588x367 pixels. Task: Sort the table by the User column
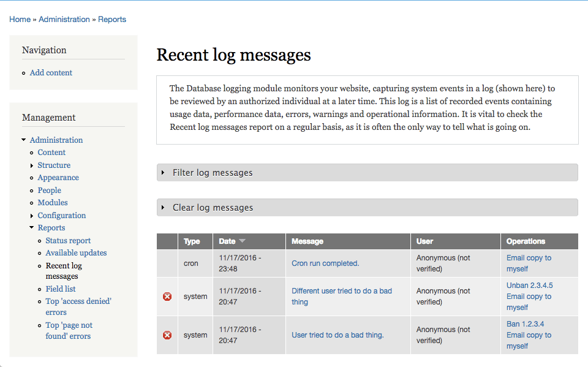pyautogui.click(x=424, y=241)
